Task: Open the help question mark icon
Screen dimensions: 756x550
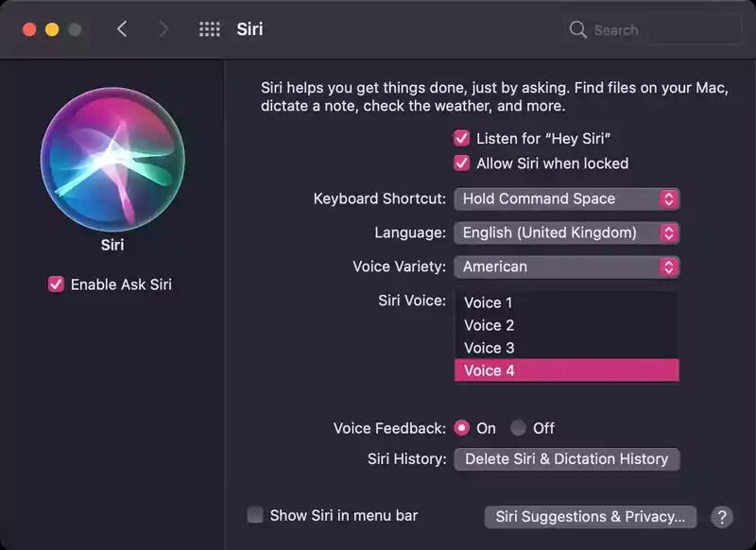Action: tap(722, 517)
